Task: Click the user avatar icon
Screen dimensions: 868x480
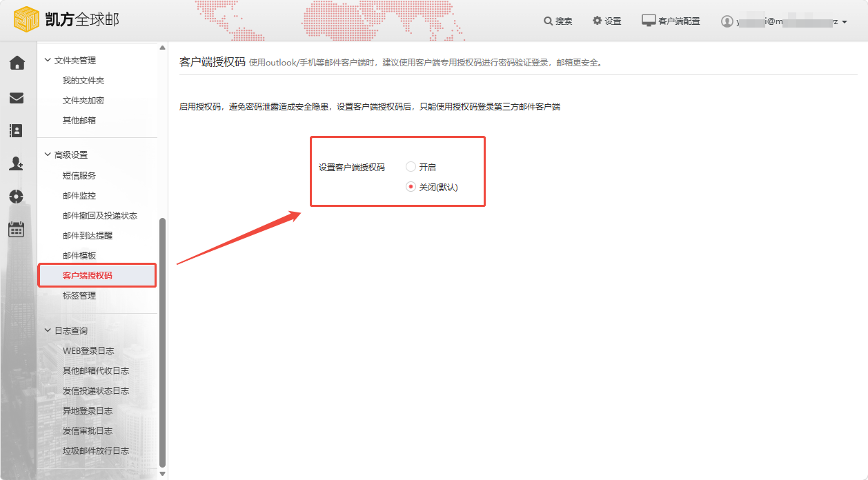Action: point(727,21)
